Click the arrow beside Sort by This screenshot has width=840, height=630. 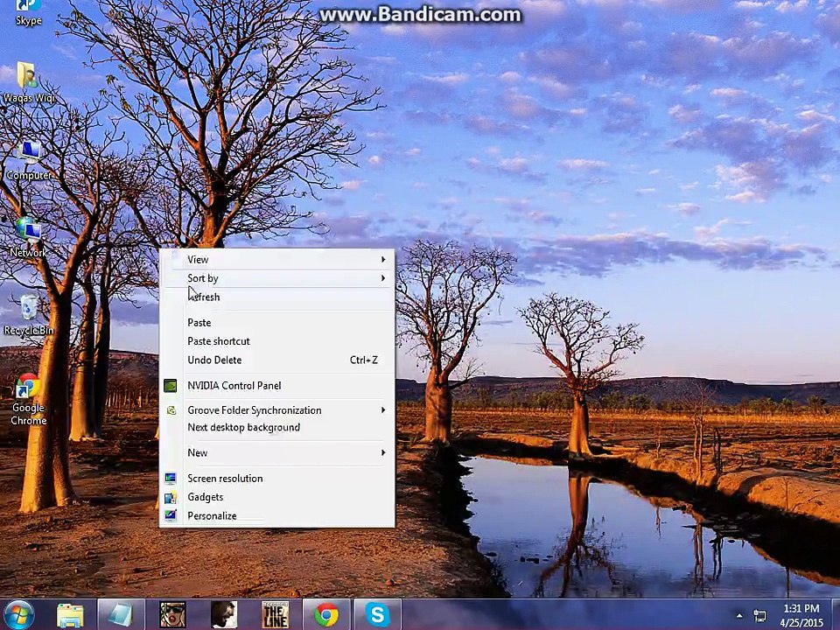[383, 278]
